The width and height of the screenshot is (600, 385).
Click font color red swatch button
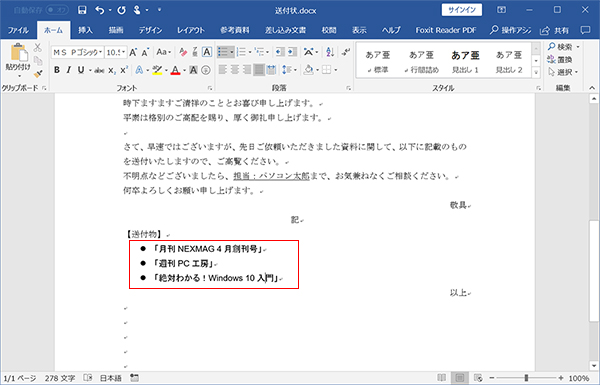click(x=175, y=70)
